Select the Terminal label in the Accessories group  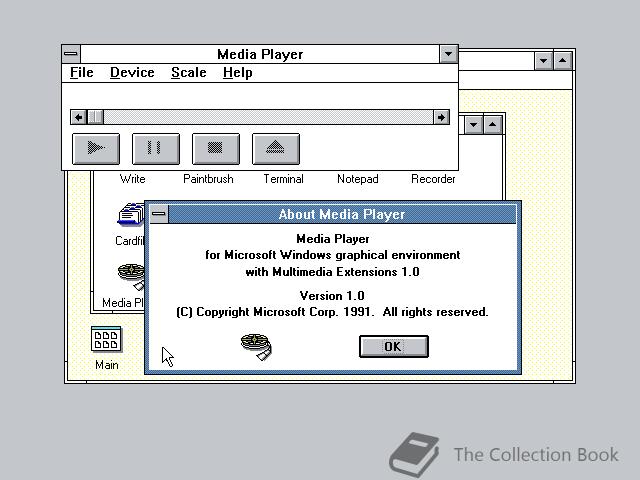tap(283, 179)
